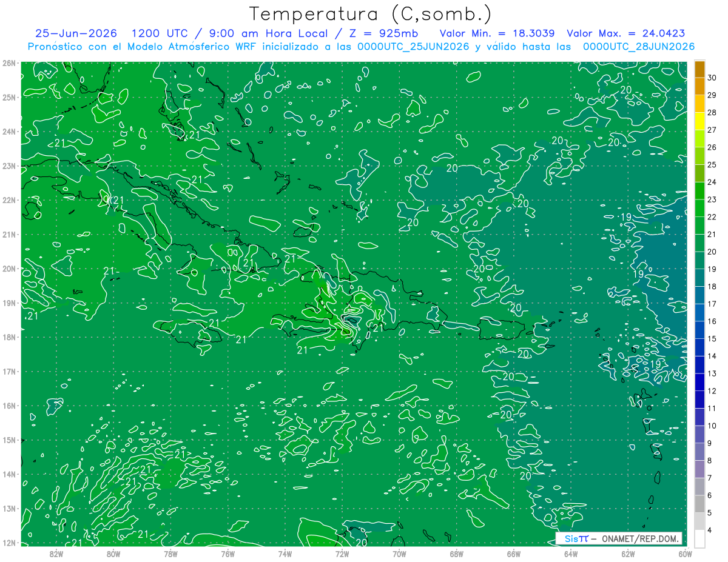This screenshot has width=728, height=562.
Task: Select the 25 label on the color scale
Action: (x=712, y=164)
